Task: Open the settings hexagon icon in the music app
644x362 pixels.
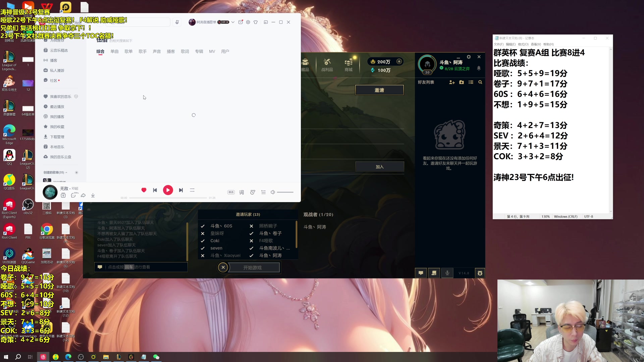Action: (x=248, y=22)
